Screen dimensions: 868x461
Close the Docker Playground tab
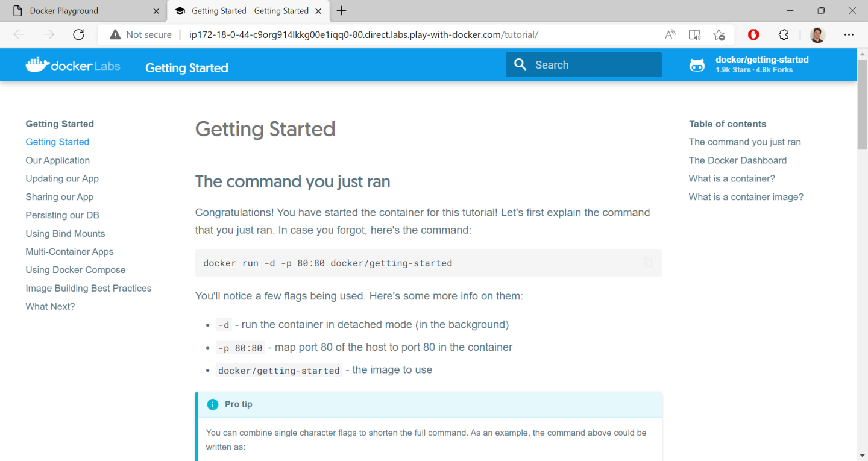pyautogui.click(x=156, y=11)
